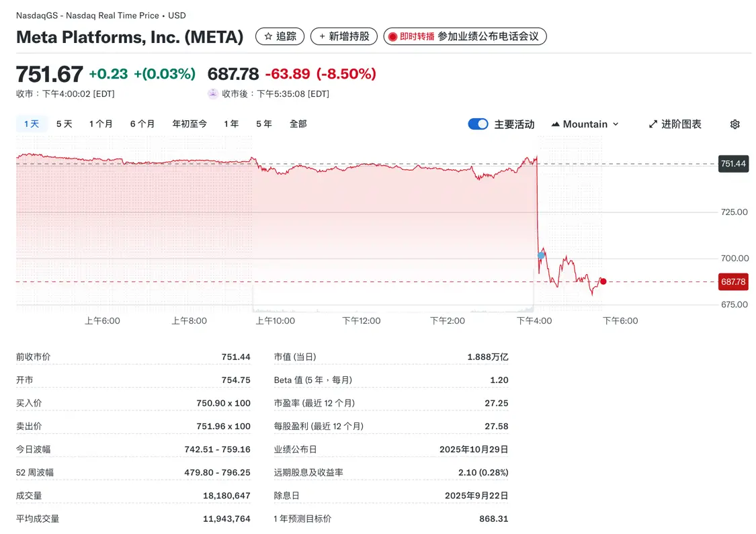Open the Mountain chart style dropdown
Viewport: 756px width, 534px height.
tap(585, 124)
